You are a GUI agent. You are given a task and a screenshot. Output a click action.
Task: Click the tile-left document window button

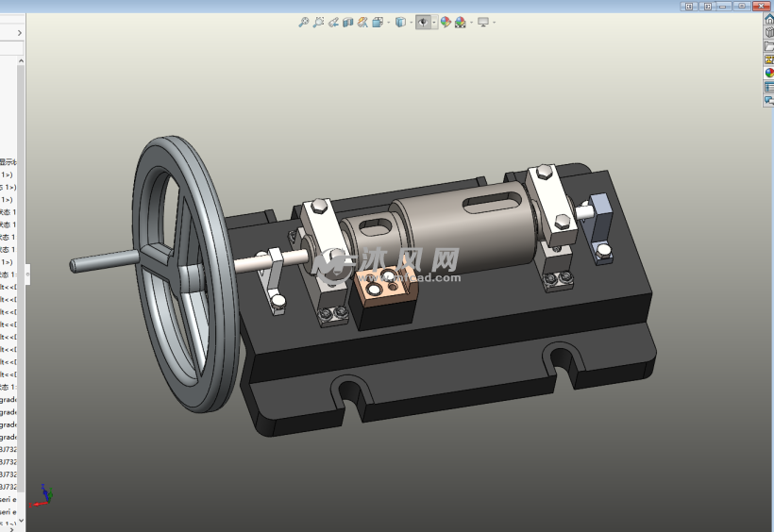(x=688, y=6)
